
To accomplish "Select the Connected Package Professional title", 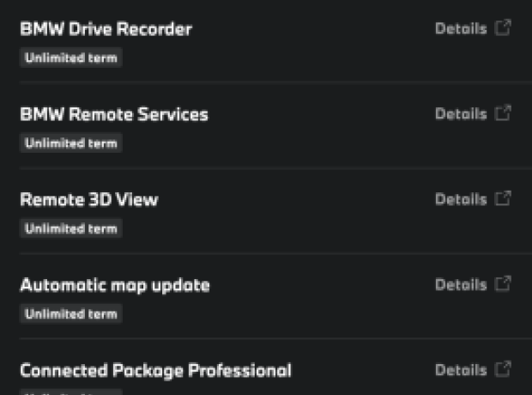I will (155, 371).
